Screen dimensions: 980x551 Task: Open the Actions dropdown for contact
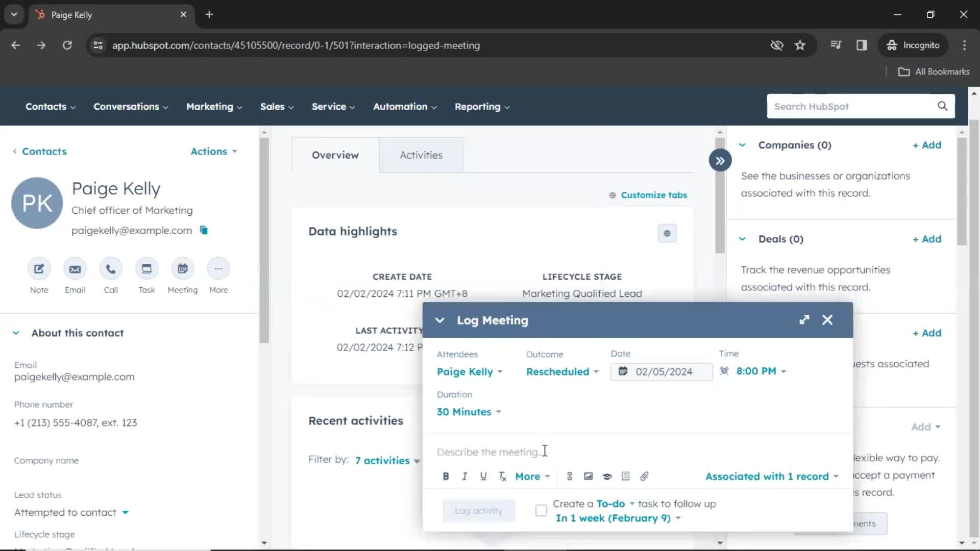pos(214,152)
